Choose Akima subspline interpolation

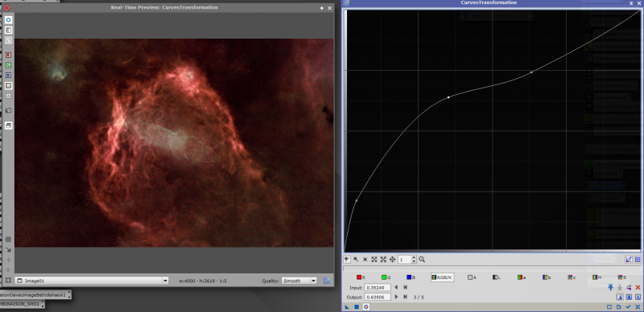pyautogui.click(x=620, y=297)
